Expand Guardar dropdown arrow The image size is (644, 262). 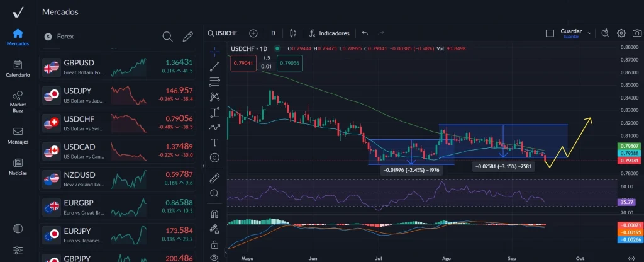coord(589,33)
